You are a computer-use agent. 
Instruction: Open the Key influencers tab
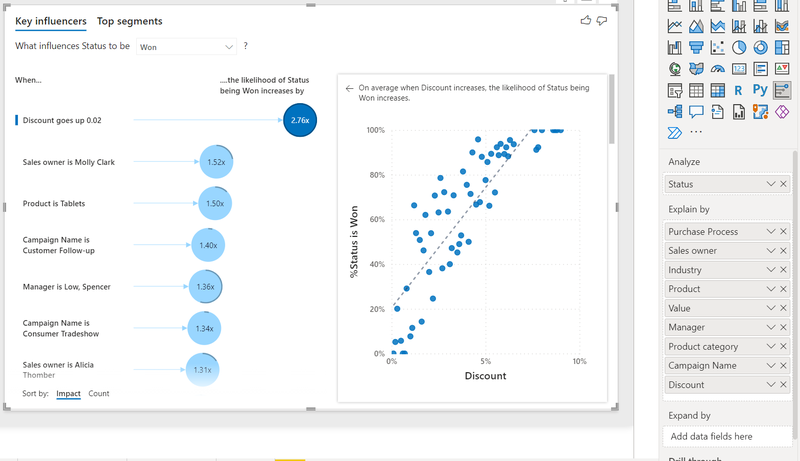point(51,21)
